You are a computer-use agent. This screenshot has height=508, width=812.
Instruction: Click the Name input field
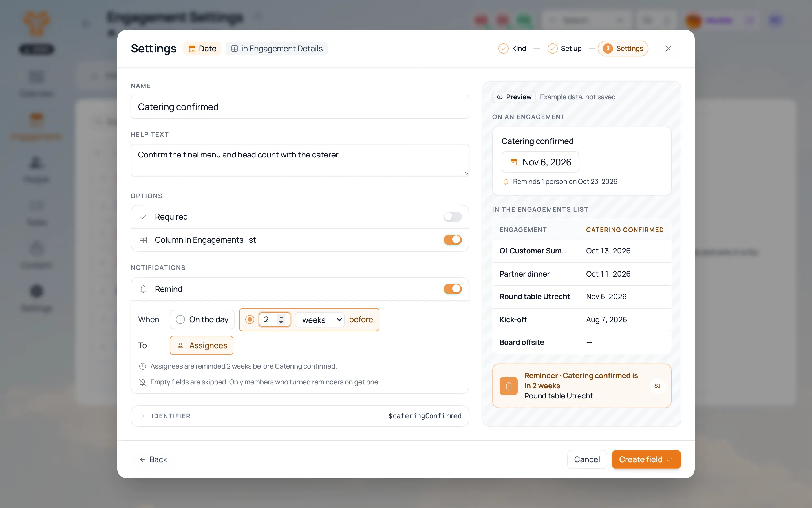300,107
